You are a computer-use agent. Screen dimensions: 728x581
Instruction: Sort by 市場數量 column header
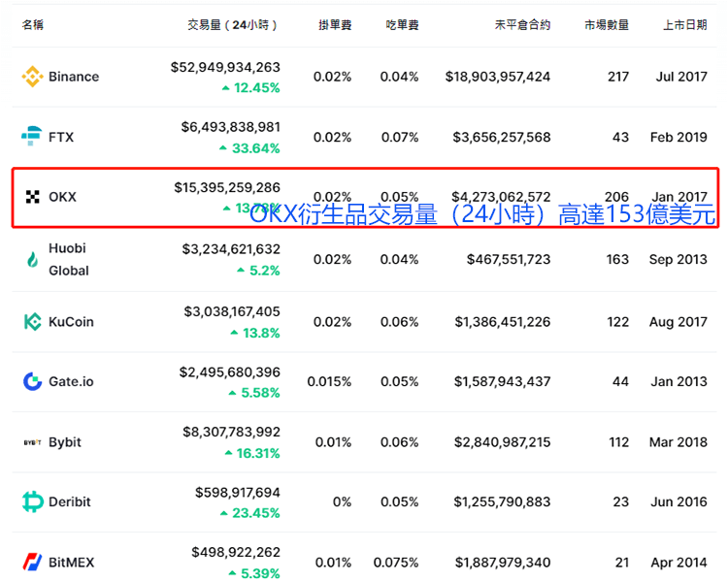click(607, 24)
